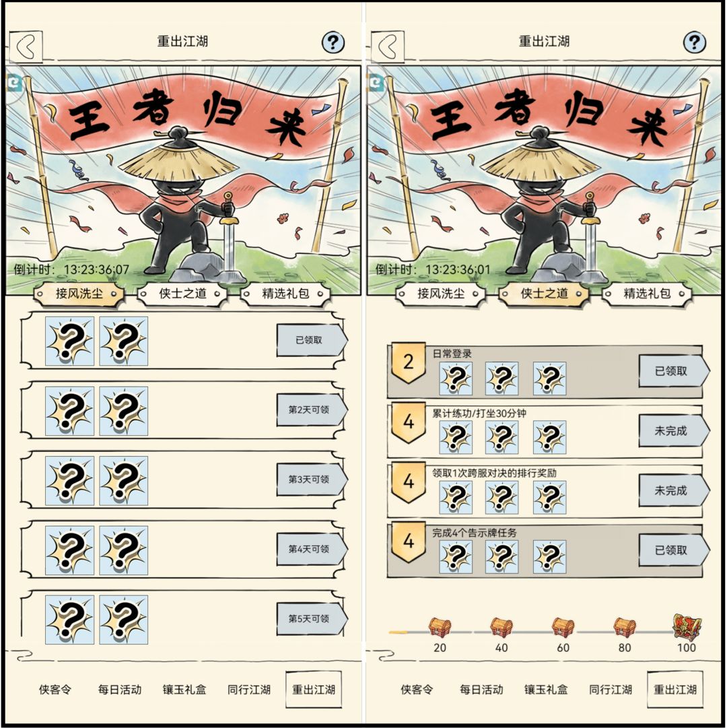Switch to 侠士之道 tab in left screen
727x728 pixels.
[x=182, y=294]
